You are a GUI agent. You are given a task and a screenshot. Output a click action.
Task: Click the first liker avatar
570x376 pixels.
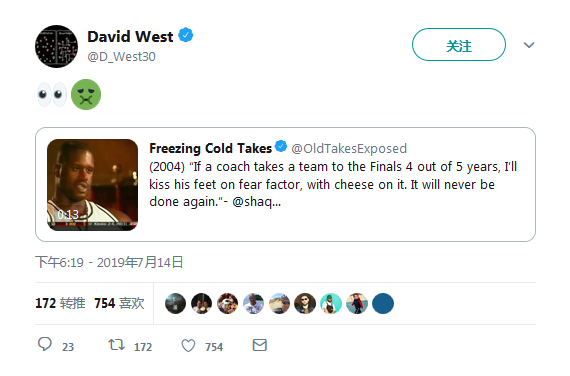(x=176, y=303)
